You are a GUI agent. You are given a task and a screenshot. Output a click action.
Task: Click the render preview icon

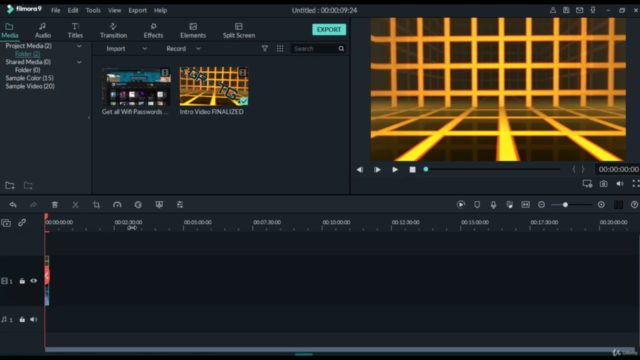point(461,204)
